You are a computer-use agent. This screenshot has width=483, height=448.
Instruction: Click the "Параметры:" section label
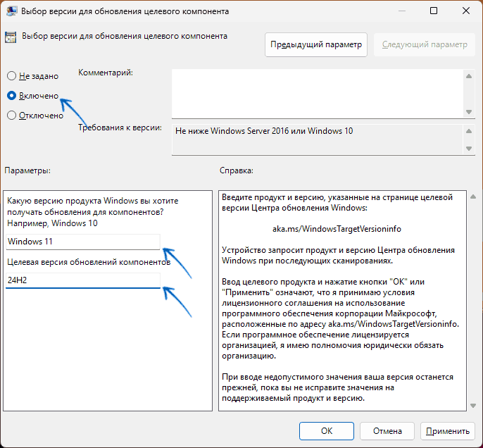pos(27,170)
